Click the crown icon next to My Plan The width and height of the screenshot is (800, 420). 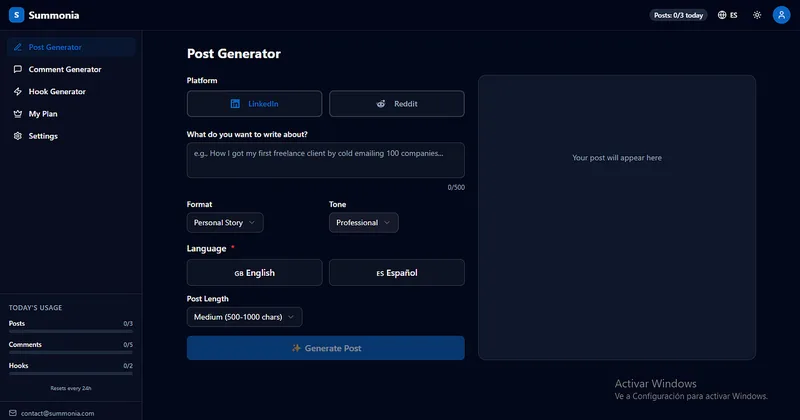point(18,114)
